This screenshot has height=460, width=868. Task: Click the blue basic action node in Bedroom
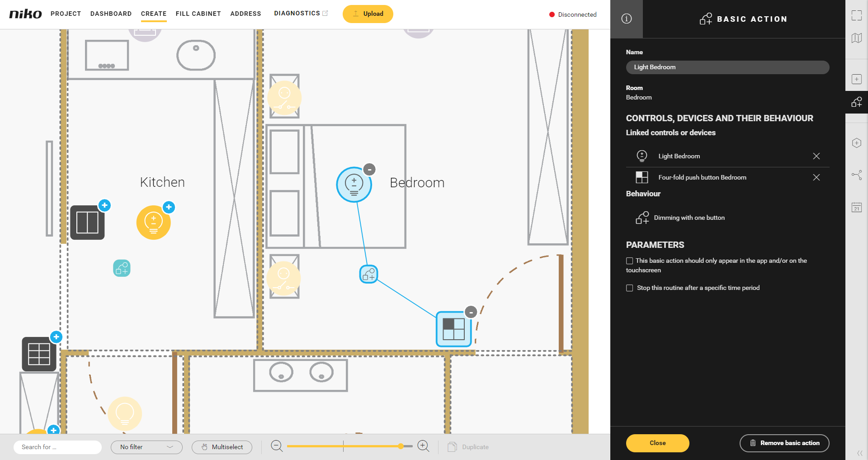point(369,274)
